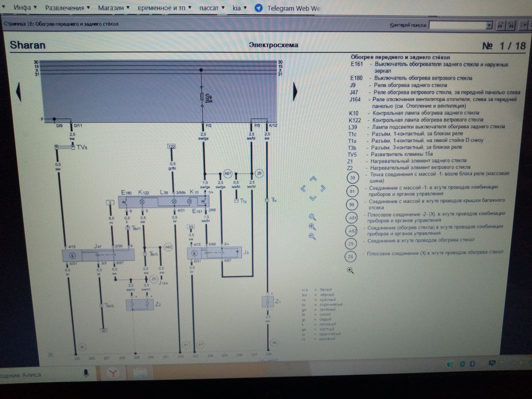This screenshot has width=532, height=399.
Task: Click the legend circle labeled 81
Action: tap(352, 191)
